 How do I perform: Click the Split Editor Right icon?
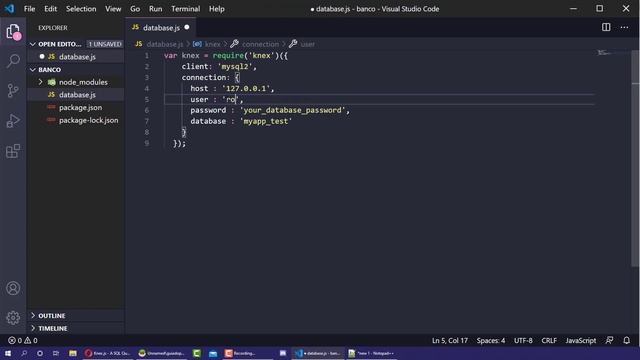[x=606, y=27]
